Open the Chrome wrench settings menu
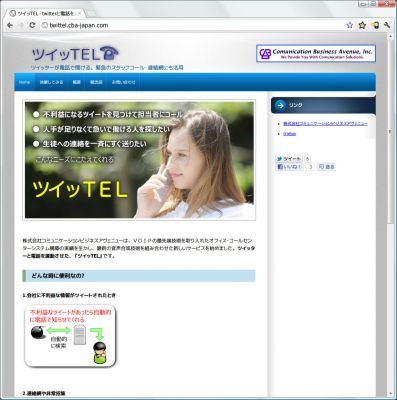Viewport: 397px width, 400px height. tap(387, 25)
